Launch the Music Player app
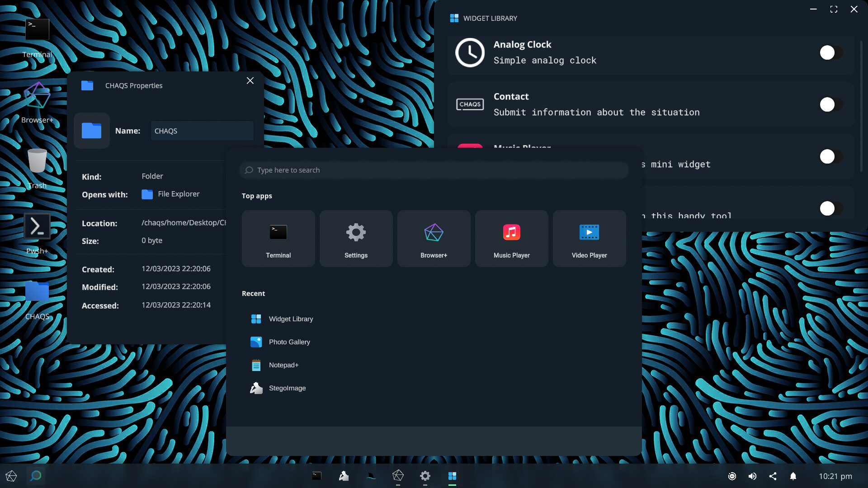This screenshot has height=488, width=868. pyautogui.click(x=511, y=238)
